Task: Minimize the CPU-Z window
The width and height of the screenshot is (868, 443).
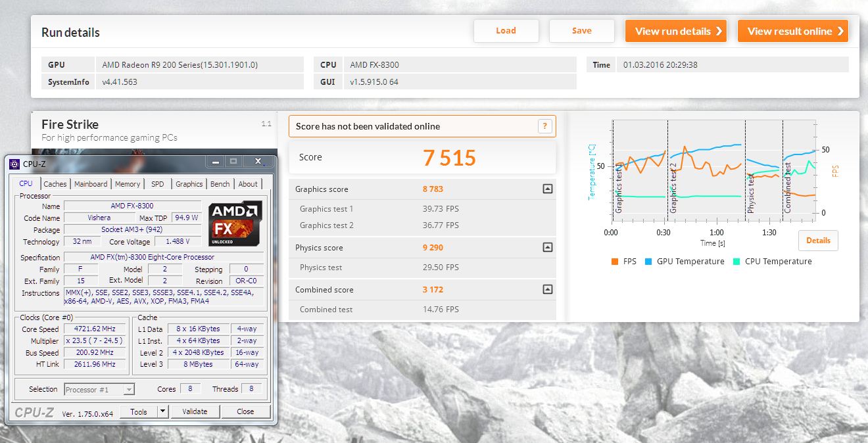Action: coord(215,161)
